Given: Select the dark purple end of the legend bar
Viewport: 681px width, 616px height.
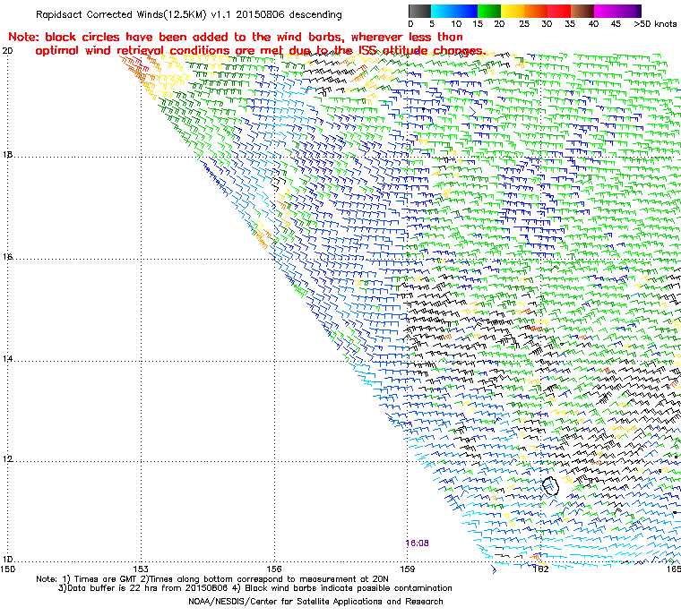Looking at the screenshot, I should coord(638,11).
